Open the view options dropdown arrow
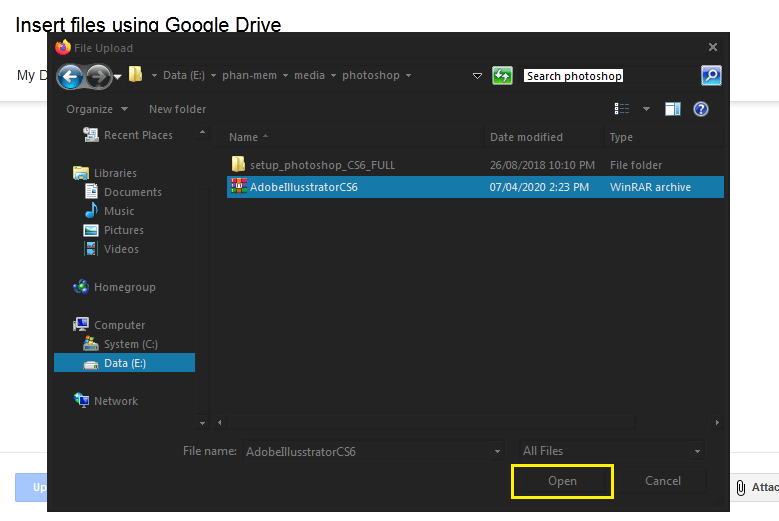 click(x=646, y=109)
